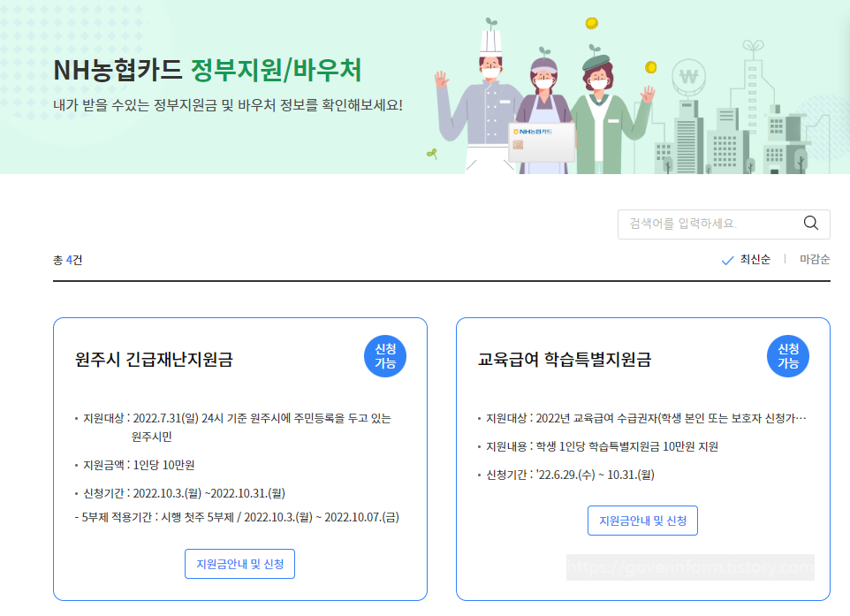The width and height of the screenshot is (850, 616).
Task: Select the 원주시 긴급재난지원금 title
Action: click(x=154, y=359)
